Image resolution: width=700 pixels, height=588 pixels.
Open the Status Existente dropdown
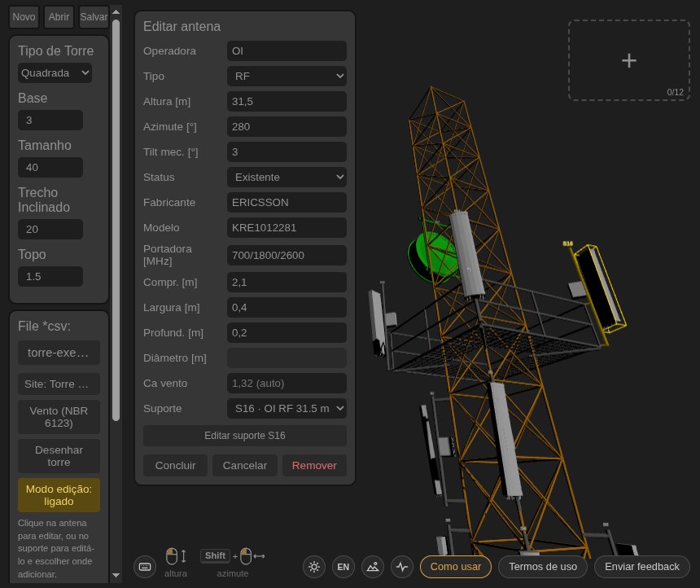pos(287,178)
